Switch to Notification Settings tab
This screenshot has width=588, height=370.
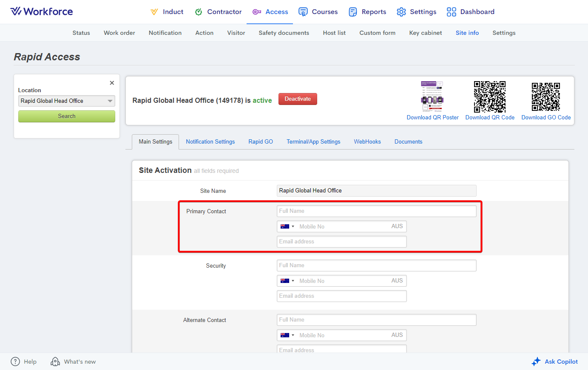tap(210, 142)
